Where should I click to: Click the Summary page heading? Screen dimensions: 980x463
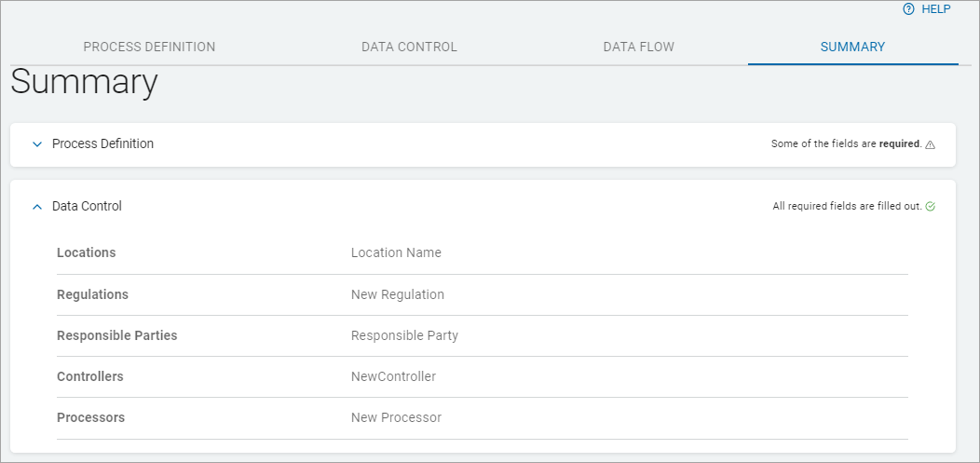click(x=84, y=82)
